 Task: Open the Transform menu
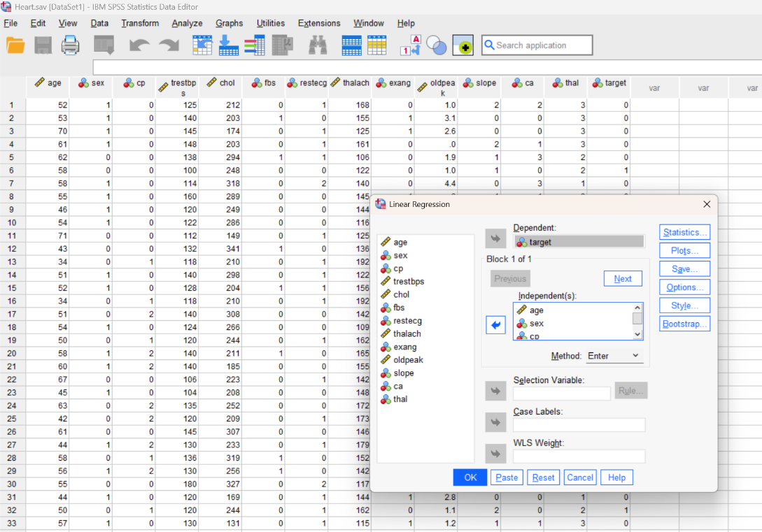[140, 23]
